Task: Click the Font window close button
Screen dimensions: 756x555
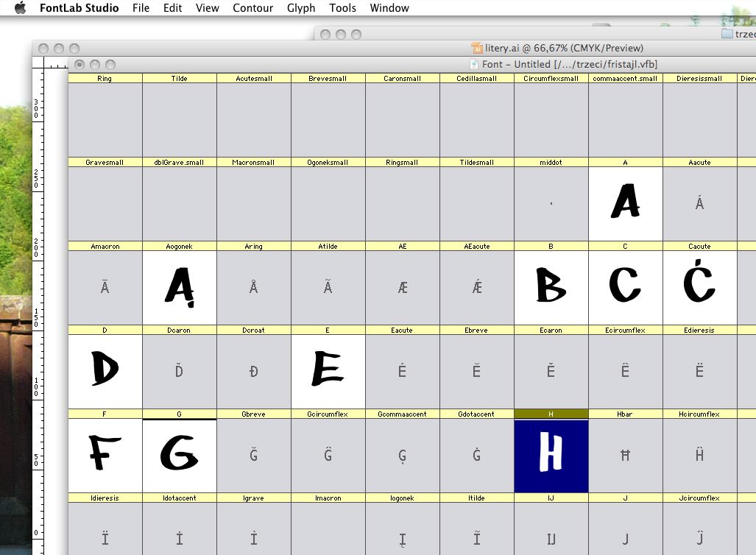Action: [80, 64]
